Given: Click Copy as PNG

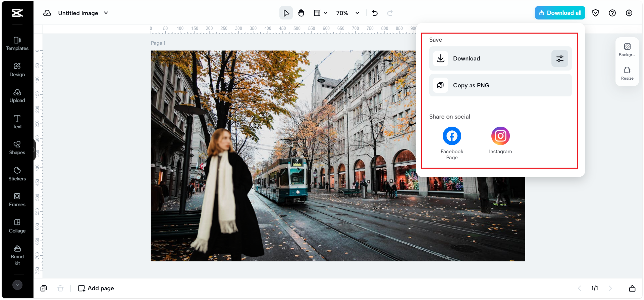Looking at the screenshot, I should click(500, 85).
